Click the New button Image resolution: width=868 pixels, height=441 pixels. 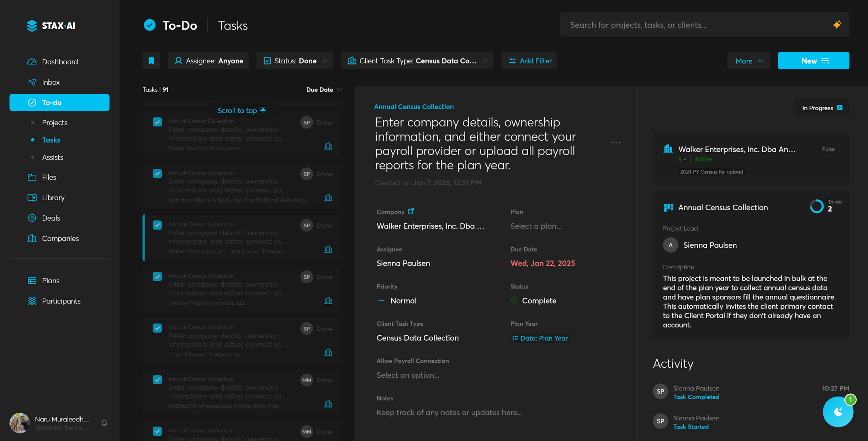[x=813, y=61]
